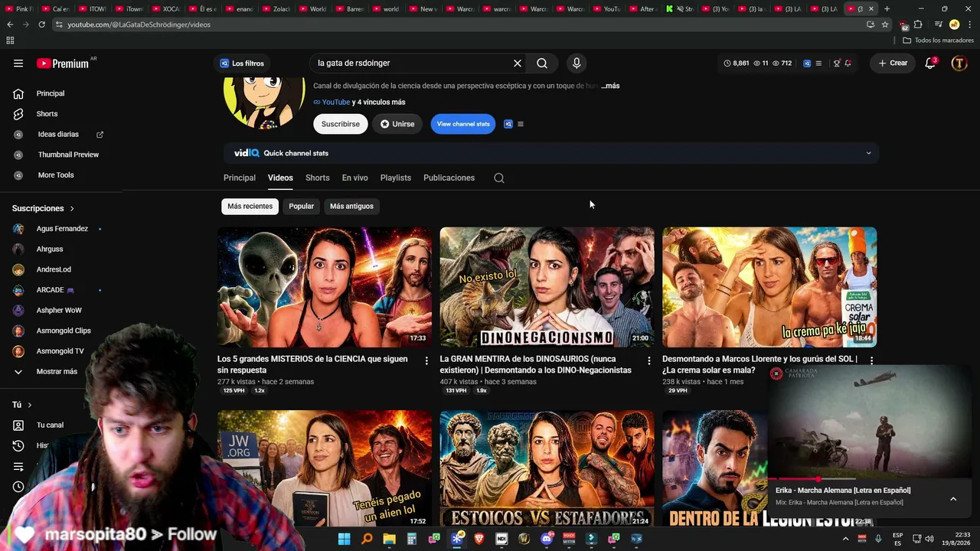
Task: Open the vidIQ stats bar hamburger menu
Action: point(818,64)
